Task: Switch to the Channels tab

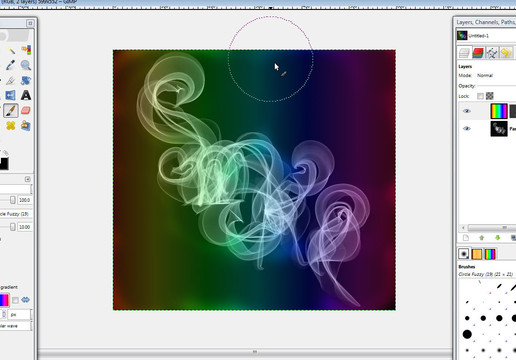Action: tap(478, 52)
